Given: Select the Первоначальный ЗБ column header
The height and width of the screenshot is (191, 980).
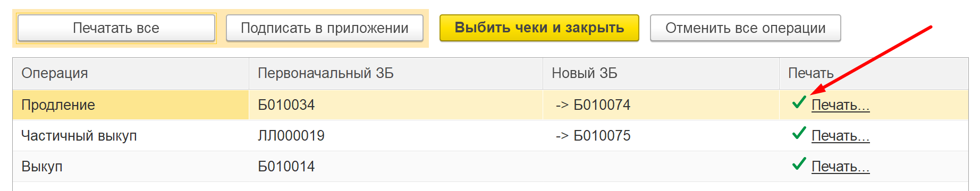Looking at the screenshot, I should pos(396,73).
